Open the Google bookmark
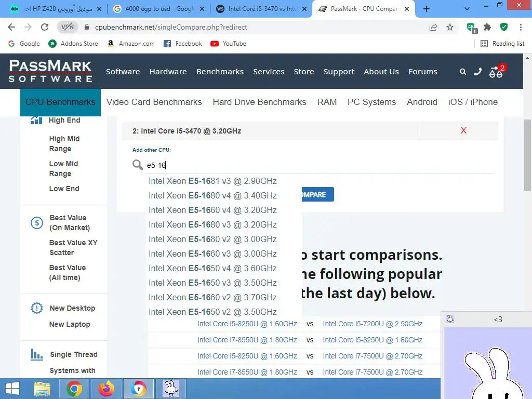Screen dimensions: 532x399 [x=24, y=44]
